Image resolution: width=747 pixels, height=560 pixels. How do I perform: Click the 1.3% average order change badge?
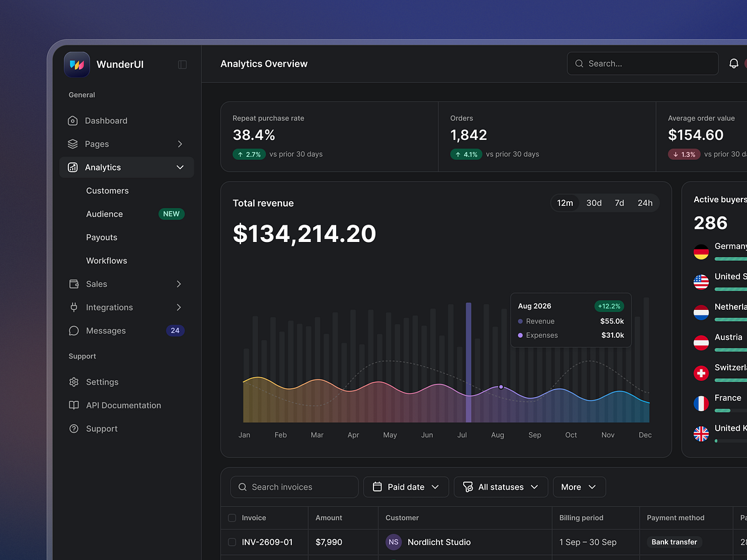tap(684, 154)
